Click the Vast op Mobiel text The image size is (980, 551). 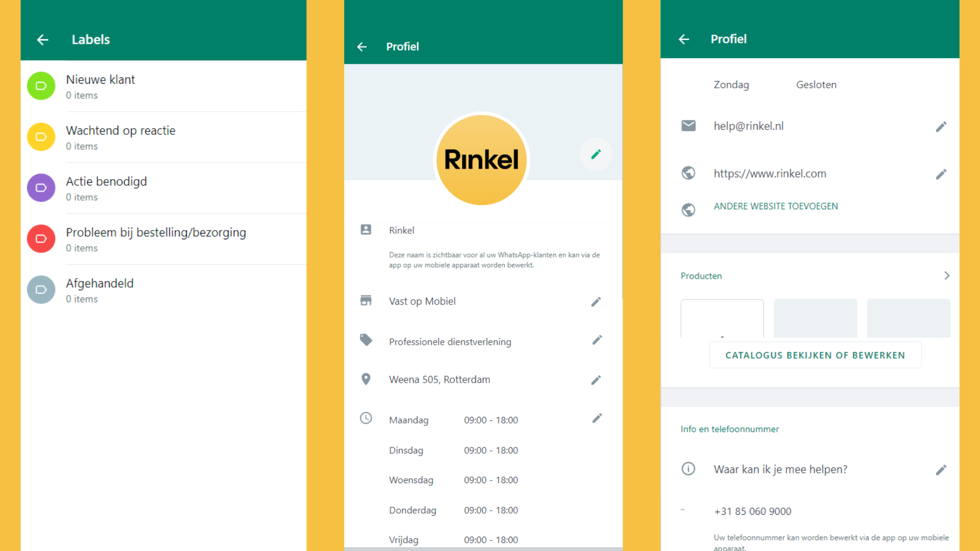tap(422, 302)
